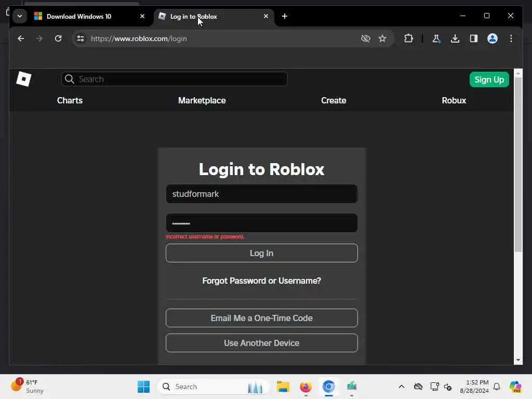Screen dimensions: 532x399
Task: Open File Explorer from taskbar
Action: (283, 387)
